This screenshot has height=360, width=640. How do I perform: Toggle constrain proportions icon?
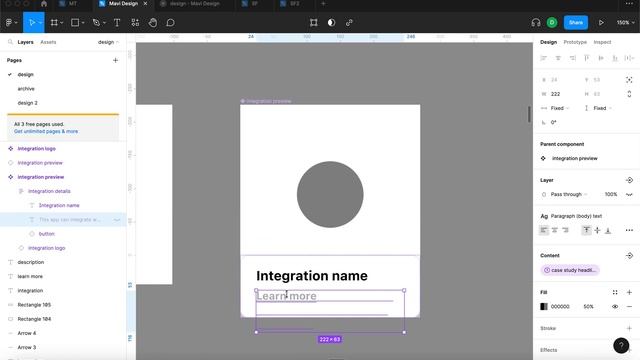pos(629,94)
